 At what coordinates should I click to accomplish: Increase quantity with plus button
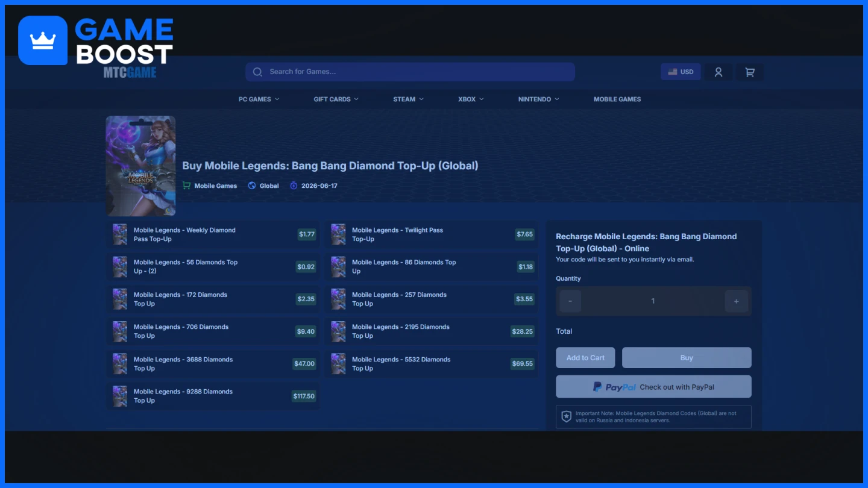point(736,301)
